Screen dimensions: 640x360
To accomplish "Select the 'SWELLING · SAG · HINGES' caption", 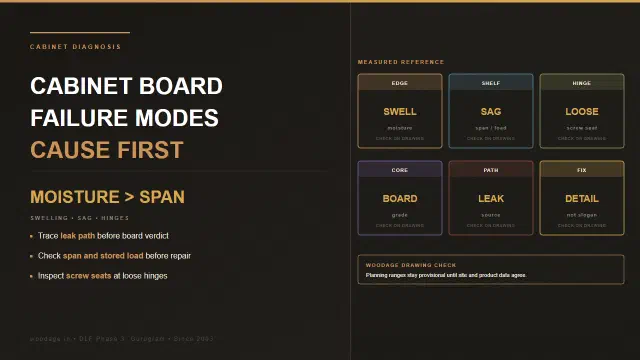I will click(80, 218).
